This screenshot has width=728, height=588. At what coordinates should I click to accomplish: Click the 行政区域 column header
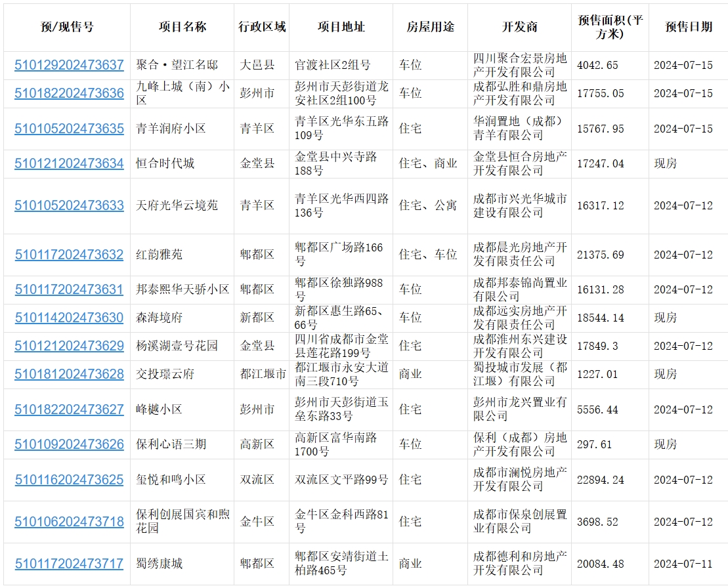[262, 27]
